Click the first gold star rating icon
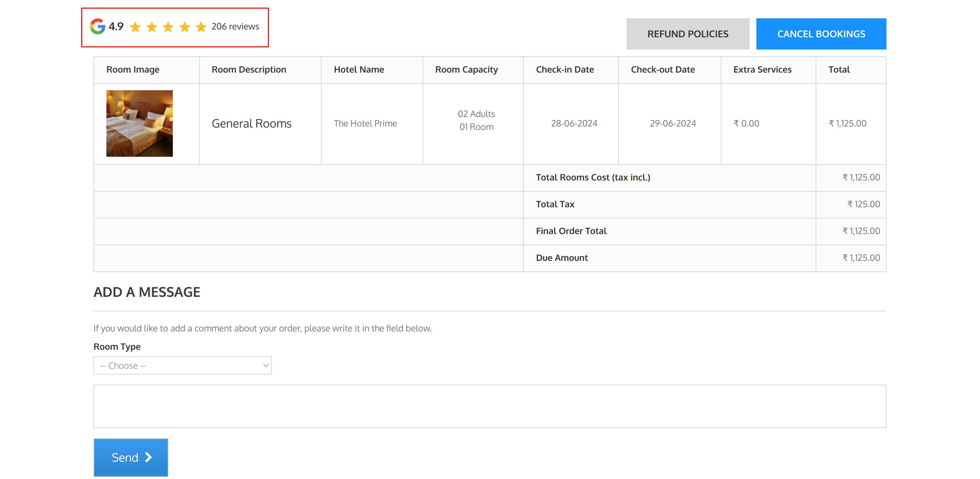 136,26
